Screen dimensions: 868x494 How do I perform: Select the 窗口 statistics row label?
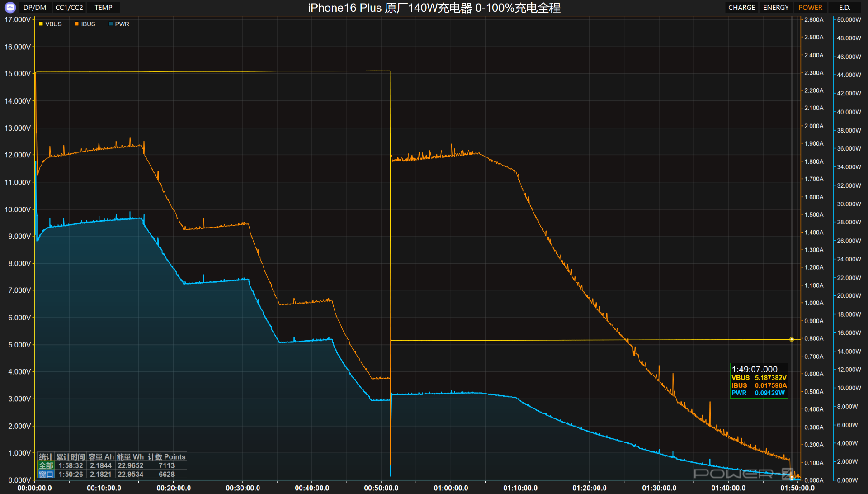(x=46, y=474)
